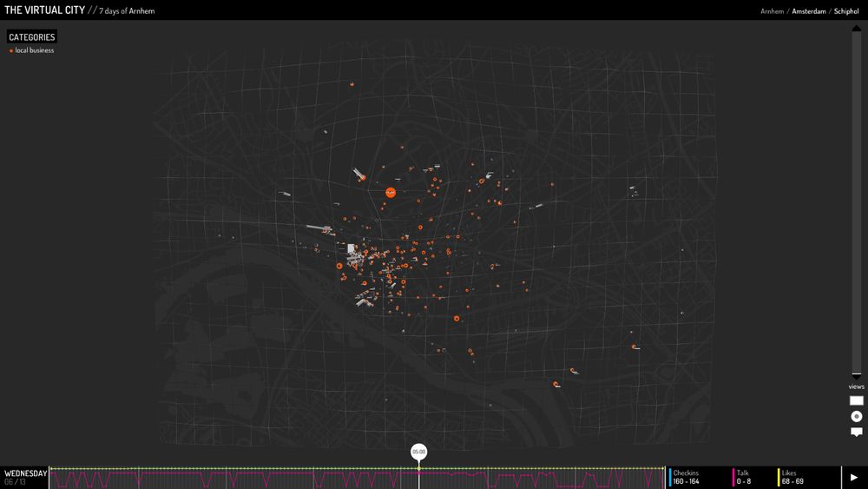Click the WEDNESDAY day label
The image size is (868, 489).
(x=26, y=473)
